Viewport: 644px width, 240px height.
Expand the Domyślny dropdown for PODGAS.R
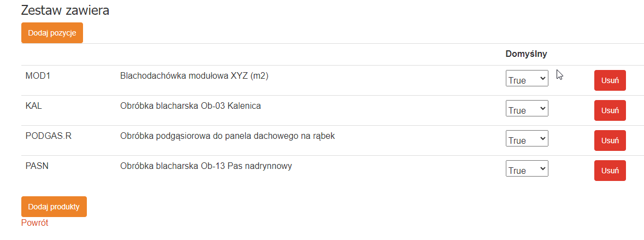(x=527, y=140)
